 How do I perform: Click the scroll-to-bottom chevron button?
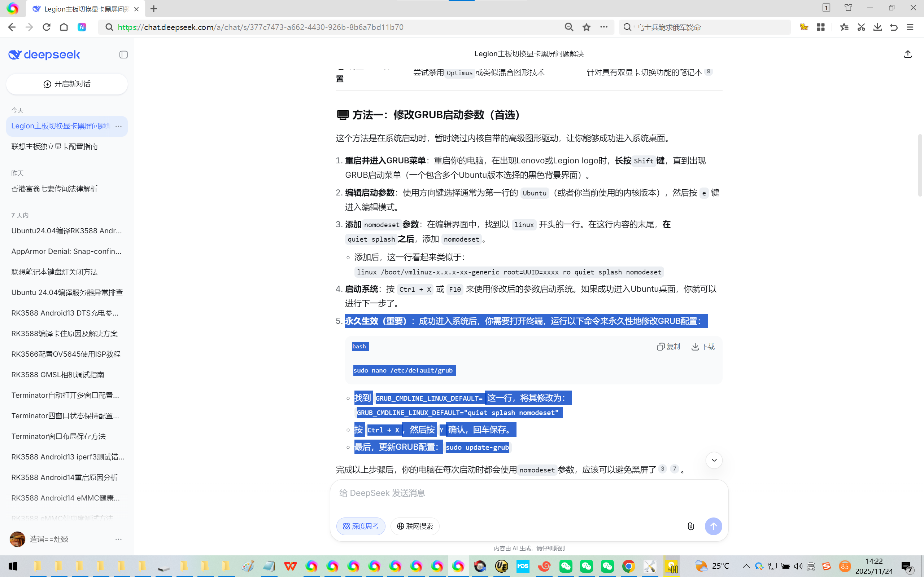pyautogui.click(x=714, y=460)
